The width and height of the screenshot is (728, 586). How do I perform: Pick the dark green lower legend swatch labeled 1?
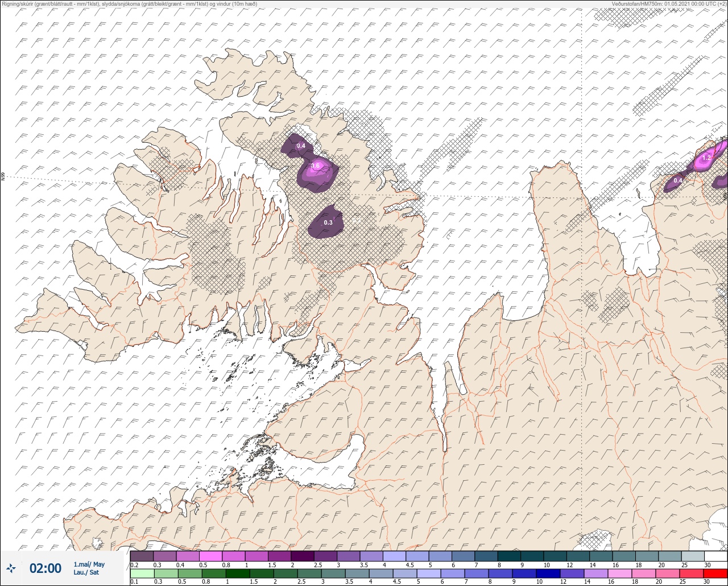tap(237, 573)
